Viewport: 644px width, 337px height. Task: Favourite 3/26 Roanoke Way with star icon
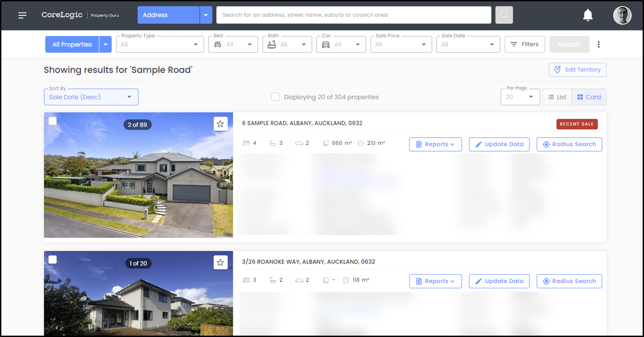tap(220, 262)
